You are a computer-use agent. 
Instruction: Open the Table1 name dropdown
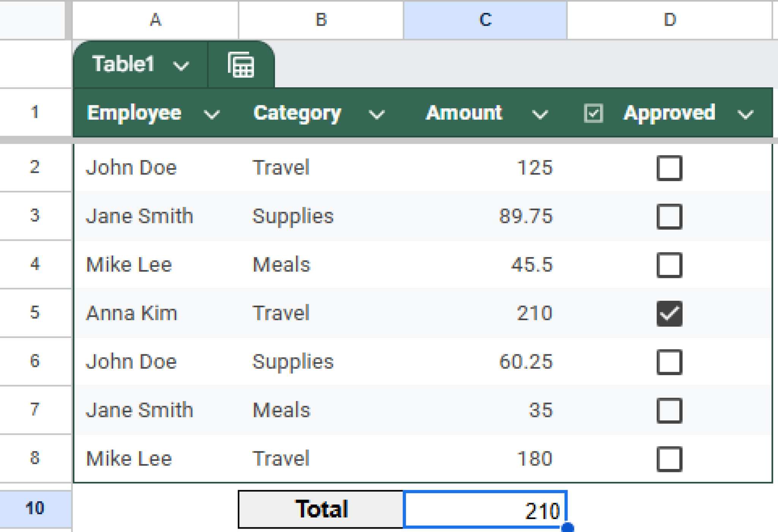(181, 65)
